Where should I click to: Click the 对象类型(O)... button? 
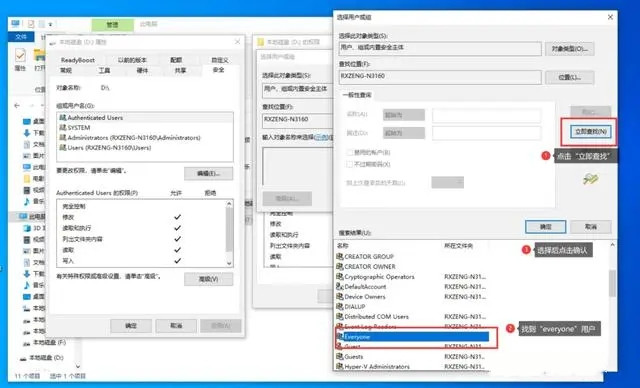pos(569,49)
